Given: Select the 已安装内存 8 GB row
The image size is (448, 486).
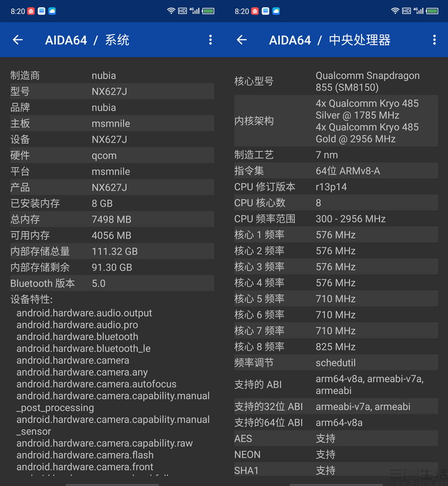Looking at the screenshot, I should (x=112, y=203).
